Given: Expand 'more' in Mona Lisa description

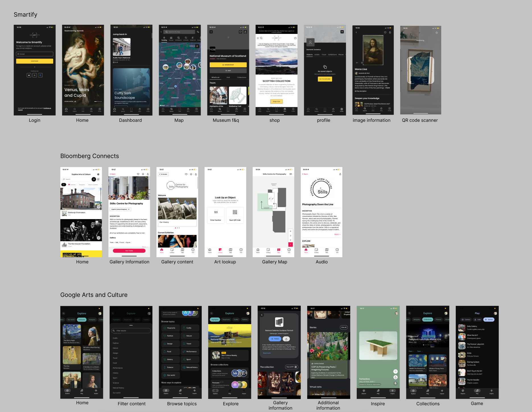Looking at the screenshot, I should coord(387,88).
